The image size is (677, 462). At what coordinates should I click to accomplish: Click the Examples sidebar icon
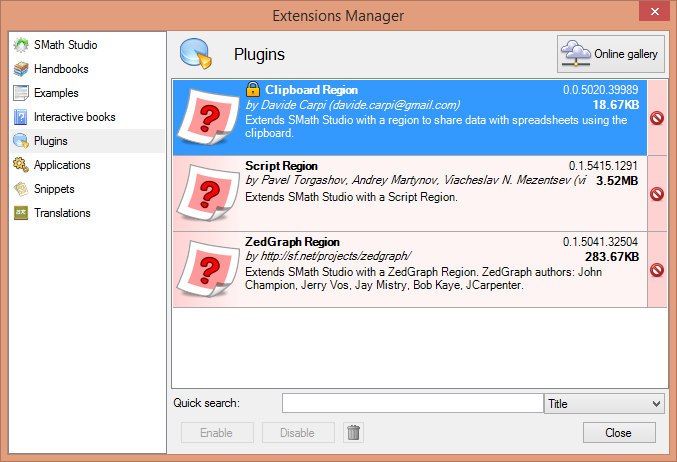click(21, 93)
